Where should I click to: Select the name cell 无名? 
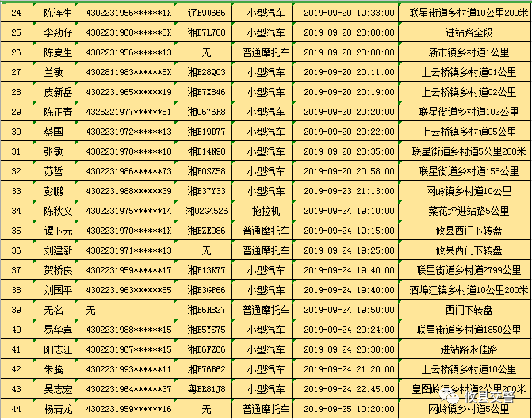click(x=54, y=310)
